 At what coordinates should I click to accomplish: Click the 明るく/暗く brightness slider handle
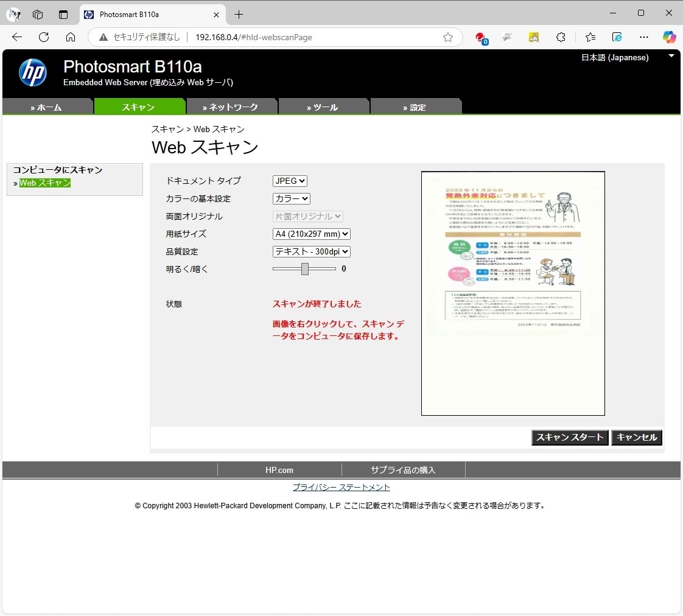coord(305,269)
